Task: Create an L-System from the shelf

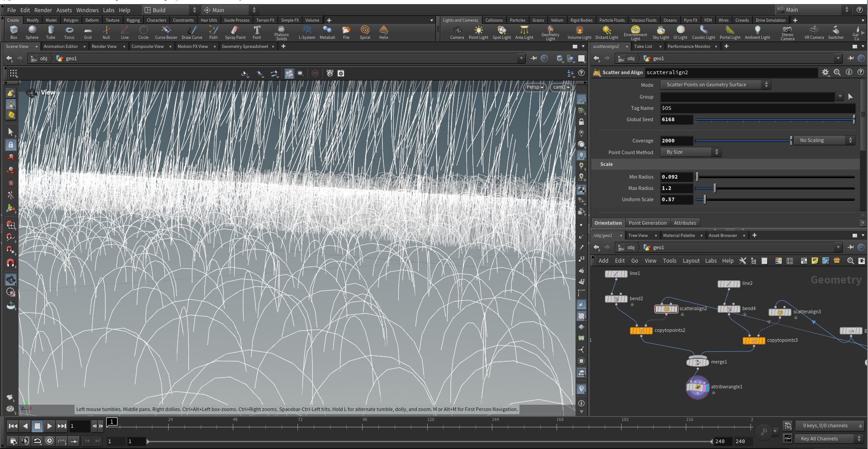Action: [x=307, y=32]
